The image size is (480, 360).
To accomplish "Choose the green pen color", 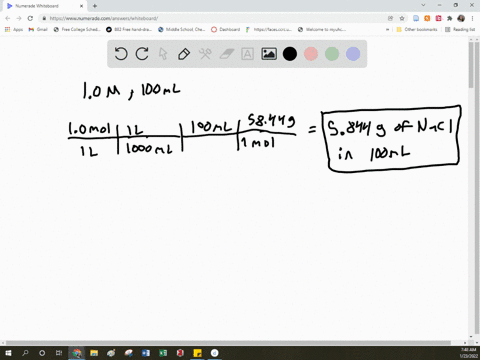I will coord(332,54).
